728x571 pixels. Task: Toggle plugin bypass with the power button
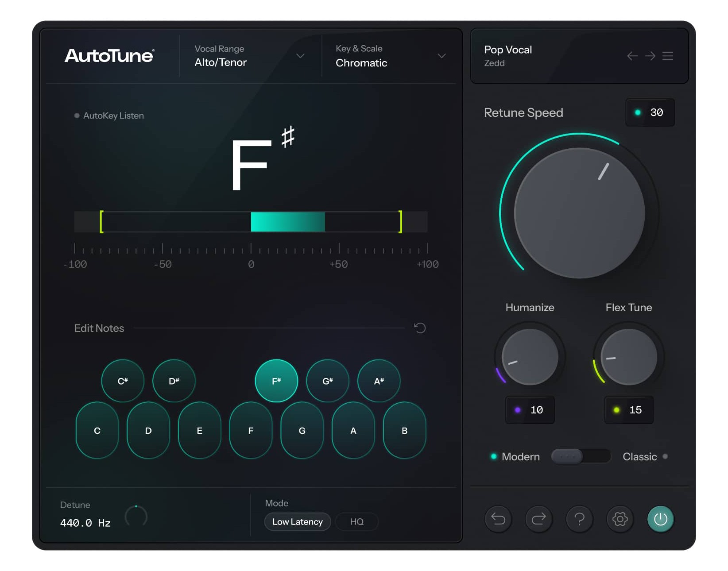(660, 519)
